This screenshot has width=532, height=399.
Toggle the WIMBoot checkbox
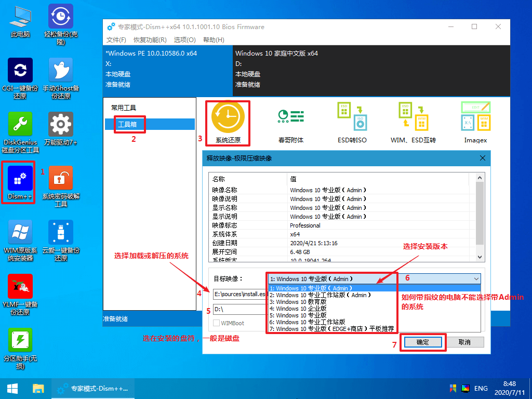point(217,323)
